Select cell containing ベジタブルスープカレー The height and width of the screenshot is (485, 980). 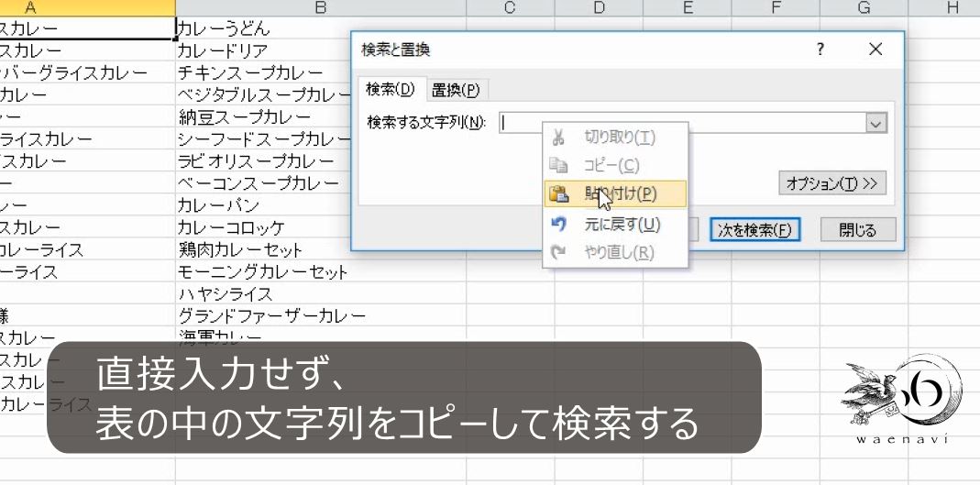click(x=265, y=94)
